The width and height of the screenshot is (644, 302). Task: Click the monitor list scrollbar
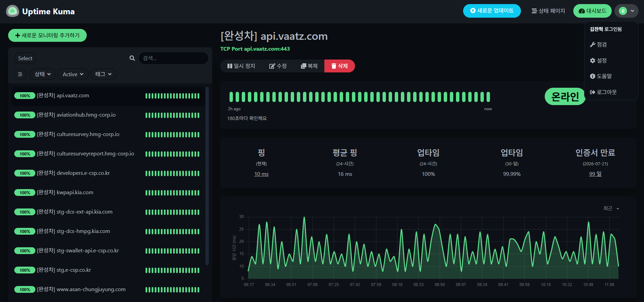pos(207,176)
